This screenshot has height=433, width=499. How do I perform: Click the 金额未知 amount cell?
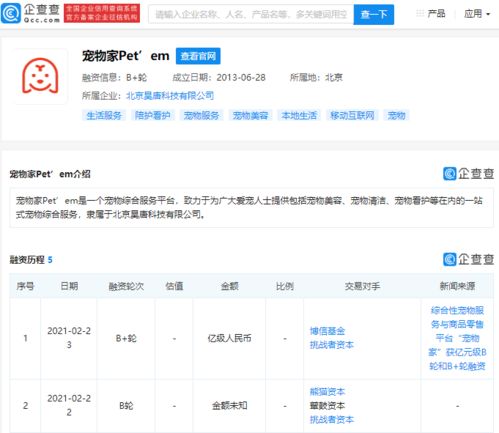click(229, 406)
